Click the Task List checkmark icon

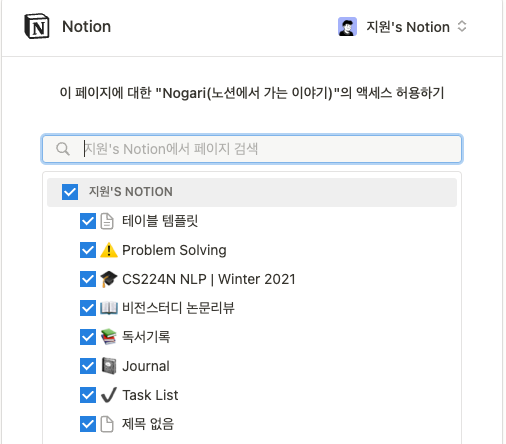pos(109,395)
